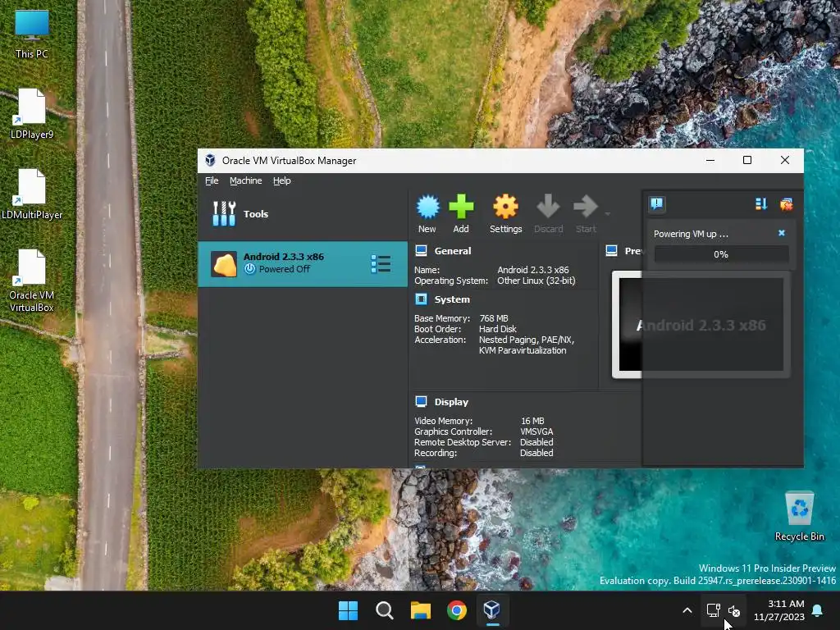Click the Hard Disk boot order value
Image resolution: width=840 pixels, height=630 pixels.
coord(498,329)
